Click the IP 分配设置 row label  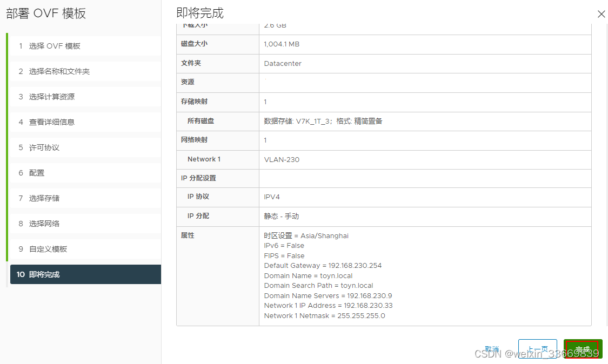[x=198, y=178]
